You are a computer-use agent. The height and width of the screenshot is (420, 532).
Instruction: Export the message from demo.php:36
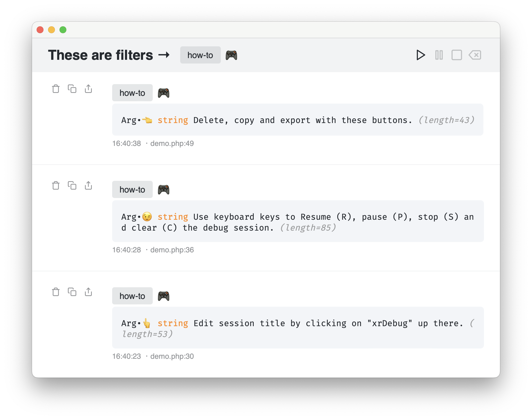point(88,185)
